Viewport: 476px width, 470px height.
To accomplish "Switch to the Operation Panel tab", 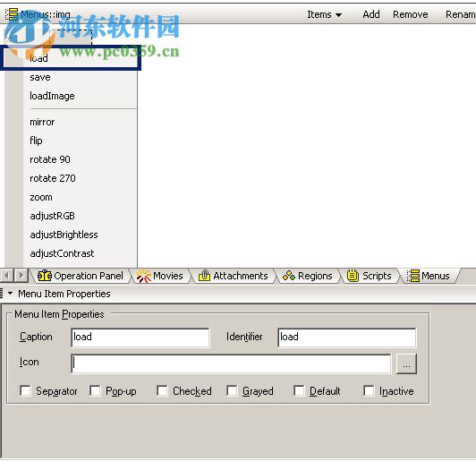I will [81, 276].
